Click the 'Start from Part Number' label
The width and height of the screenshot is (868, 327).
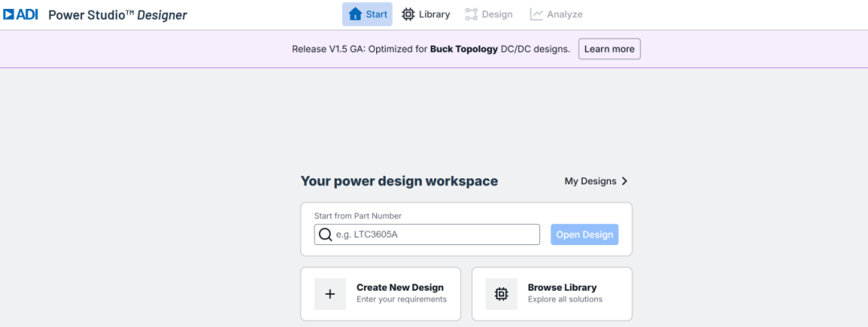click(358, 216)
